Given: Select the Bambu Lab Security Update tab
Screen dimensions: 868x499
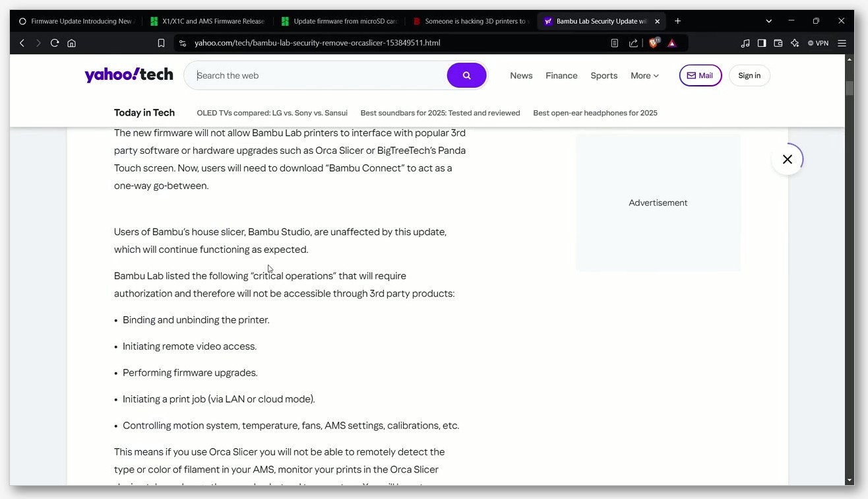Looking at the screenshot, I should click(x=602, y=21).
